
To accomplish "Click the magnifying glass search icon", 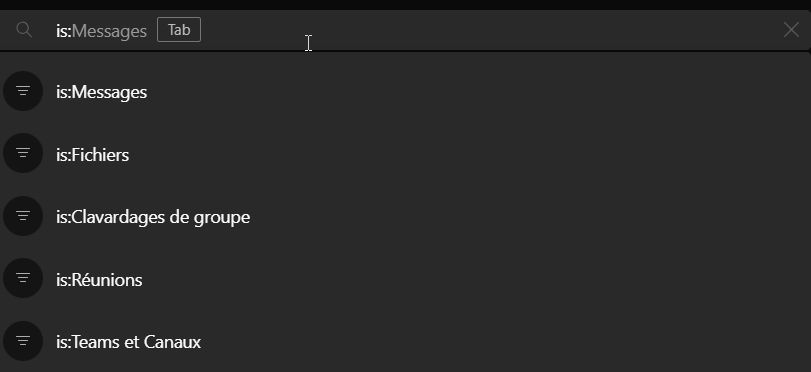I will (x=24, y=30).
